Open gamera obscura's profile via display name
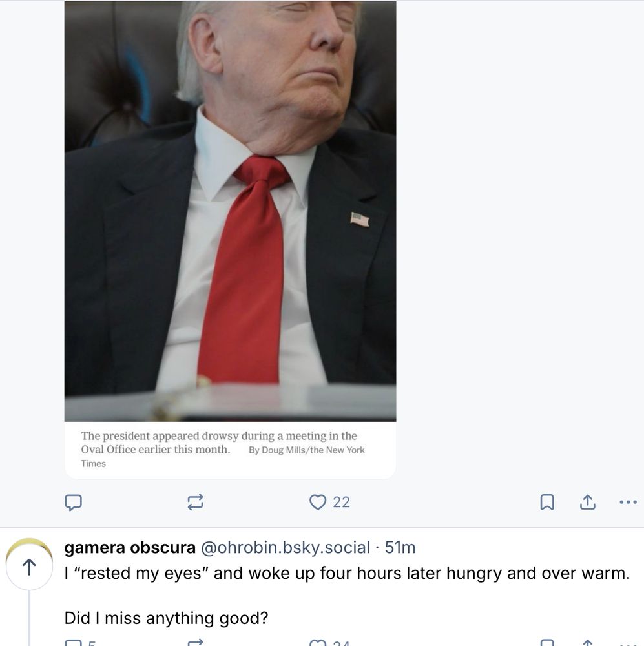 pyautogui.click(x=130, y=548)
